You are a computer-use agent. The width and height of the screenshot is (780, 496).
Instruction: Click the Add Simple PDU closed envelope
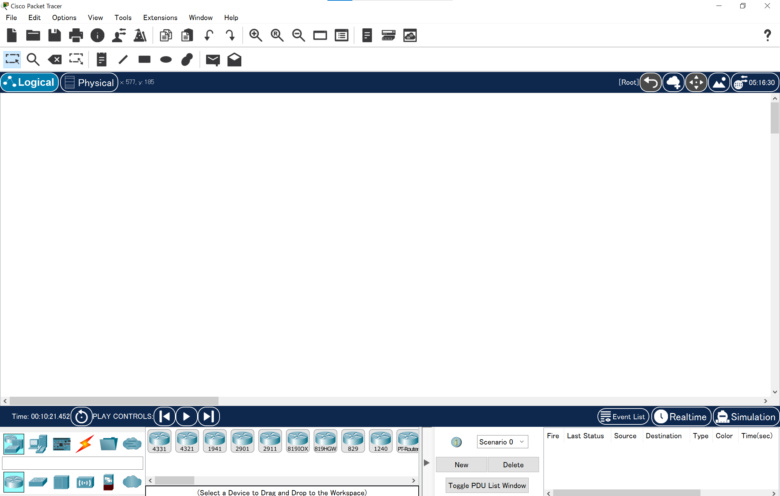pyautogui.click(x=213, y=60)
